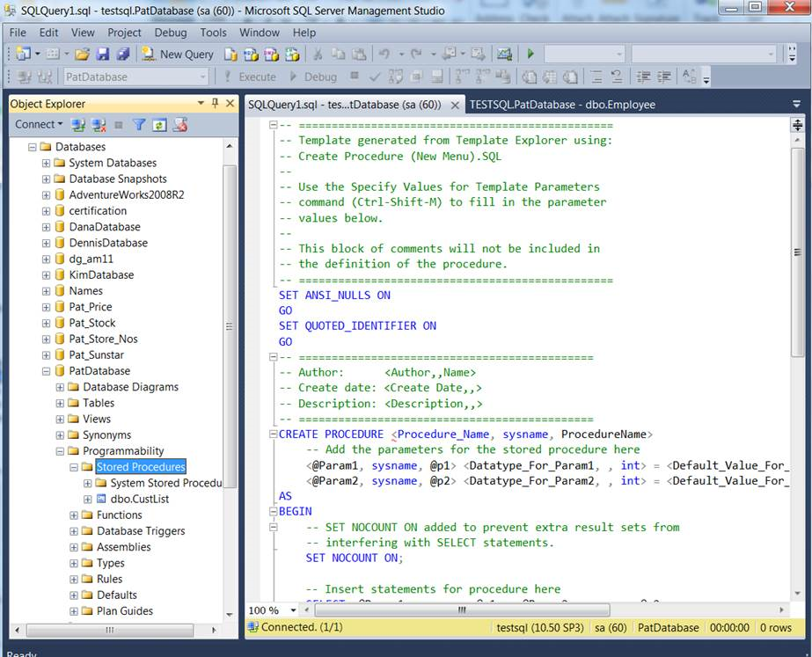The image size is (812, 657).
Task: Switch to the TESTSQL.PatDatabase - dbo.Employee tab
Action: [x=562, y=105]
